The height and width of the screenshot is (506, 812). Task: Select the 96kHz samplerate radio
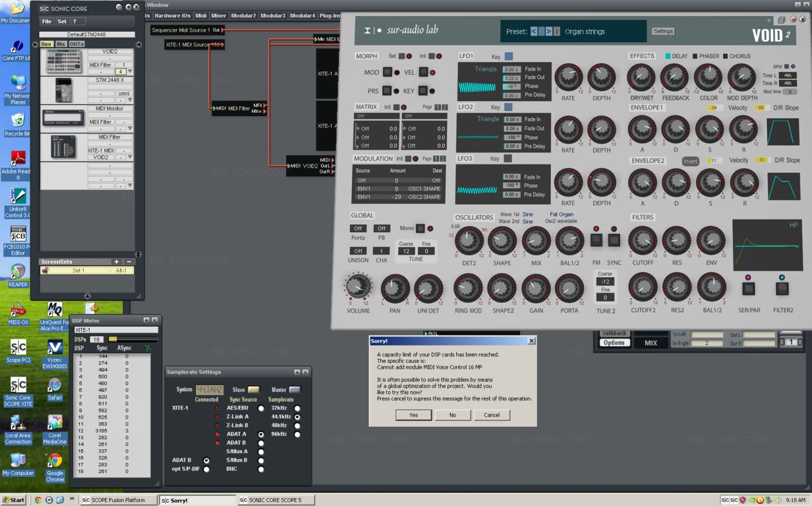[x=297, y=434]
